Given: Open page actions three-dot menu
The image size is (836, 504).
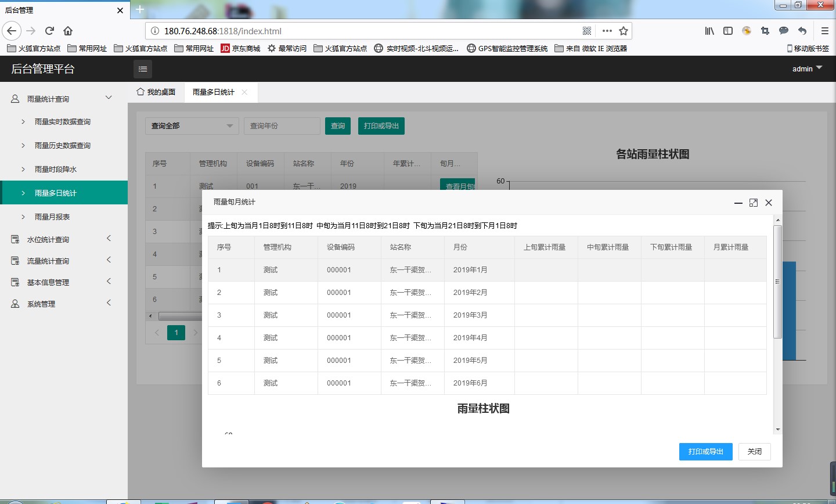Looking at the screenshot, I should 607,31.
